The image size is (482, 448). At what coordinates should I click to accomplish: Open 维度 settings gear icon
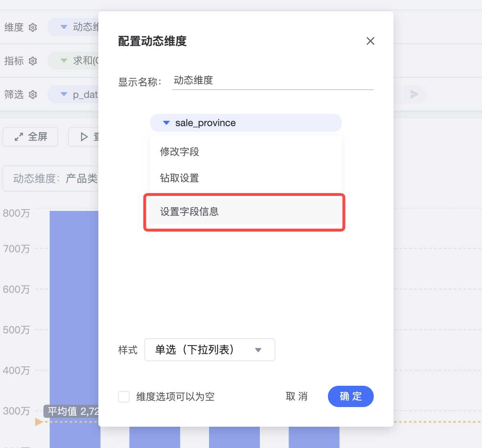(33, 27)
